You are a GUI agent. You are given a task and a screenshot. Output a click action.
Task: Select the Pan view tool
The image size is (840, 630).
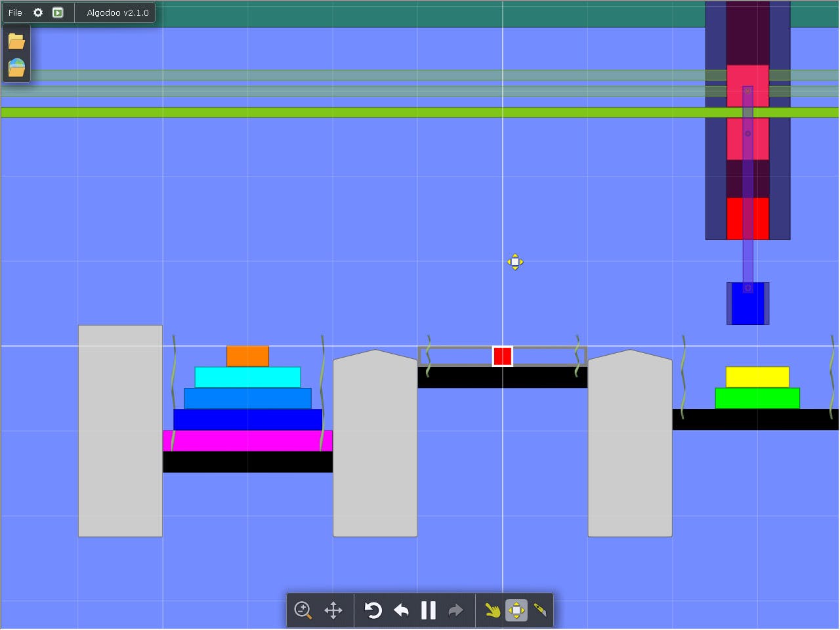click(x=333, y=610)
